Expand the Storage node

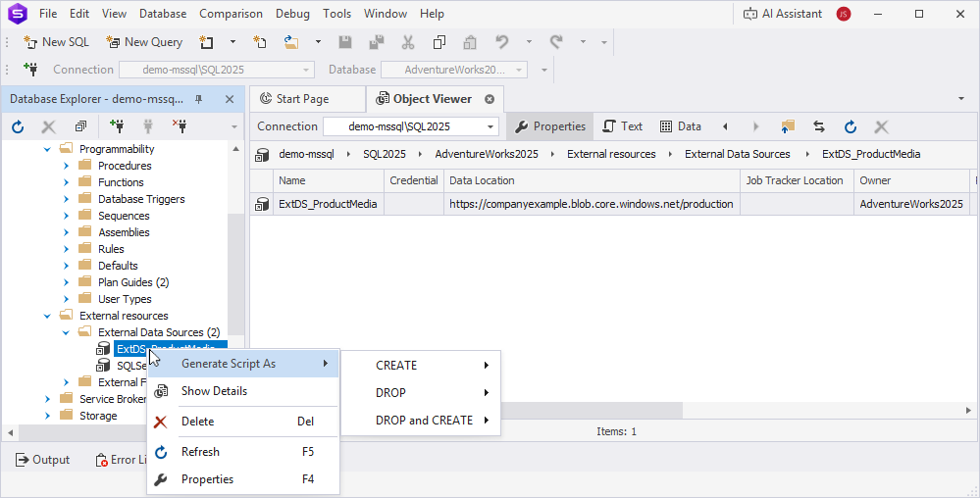coord(47,416)
